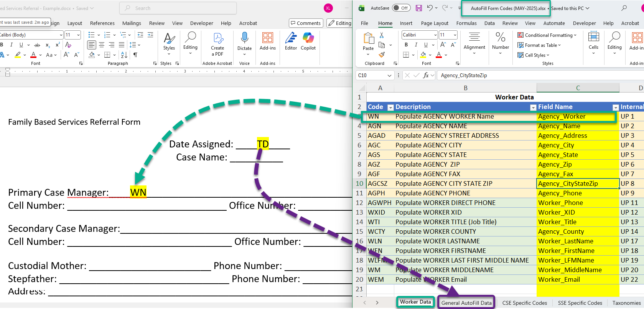Click the Dictate microphone icon in Word
This screenshot has height=309, width=644.
point(244,38)
